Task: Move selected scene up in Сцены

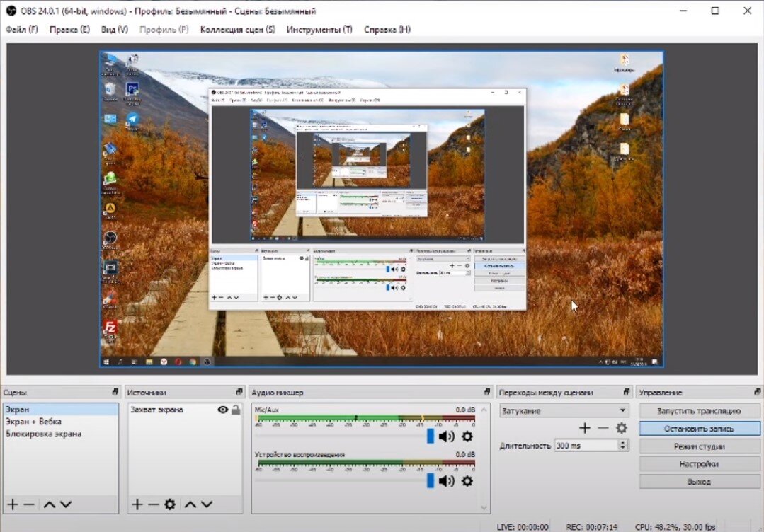Action: click(x=50, y=504)
